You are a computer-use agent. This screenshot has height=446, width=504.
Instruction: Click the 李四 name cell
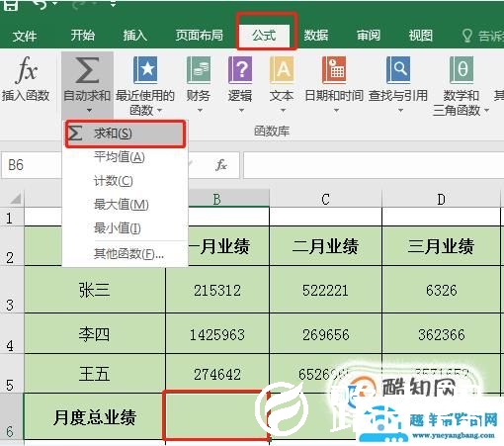pyautogui.click(x=95, y=334)
